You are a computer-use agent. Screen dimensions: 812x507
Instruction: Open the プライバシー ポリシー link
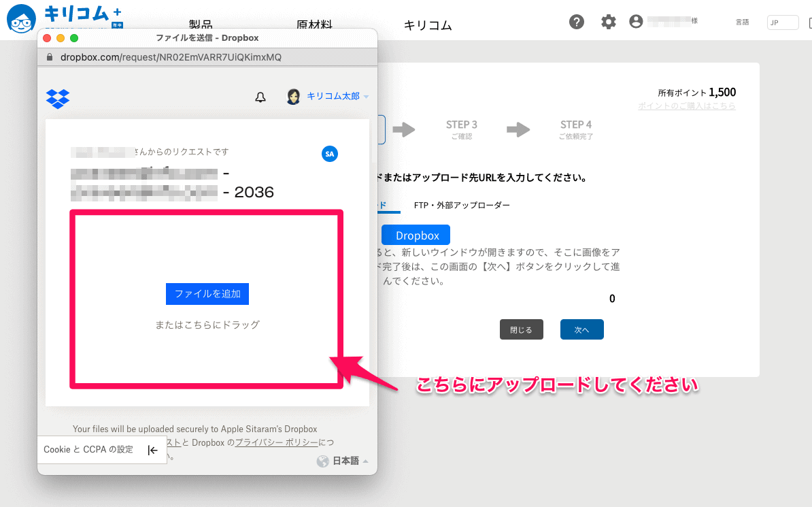[x=276, y=442]
